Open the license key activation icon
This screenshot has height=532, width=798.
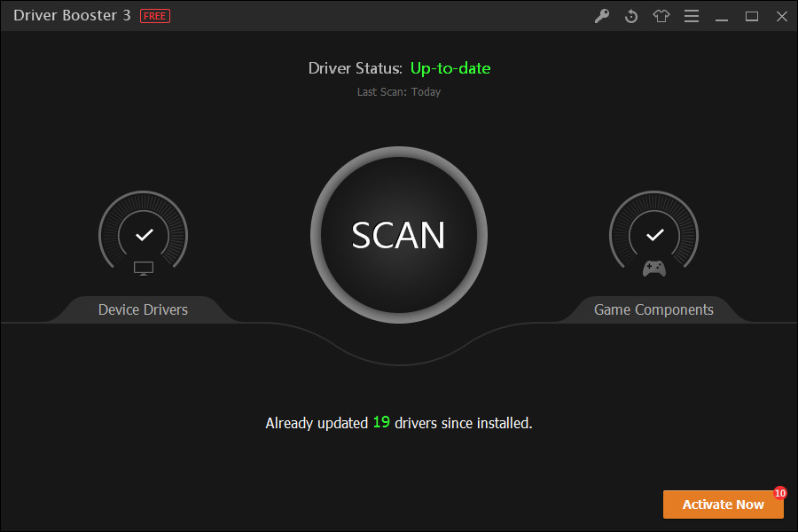coord(602,16)
